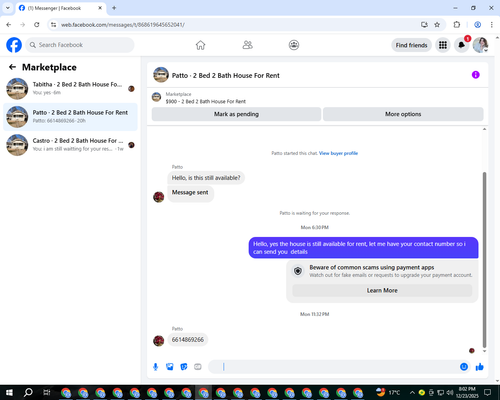Open the listing line $900 - 2 Bed 2 Bath House For Rent
Viewport: 500px width, 400px height.
coord(206,101)
